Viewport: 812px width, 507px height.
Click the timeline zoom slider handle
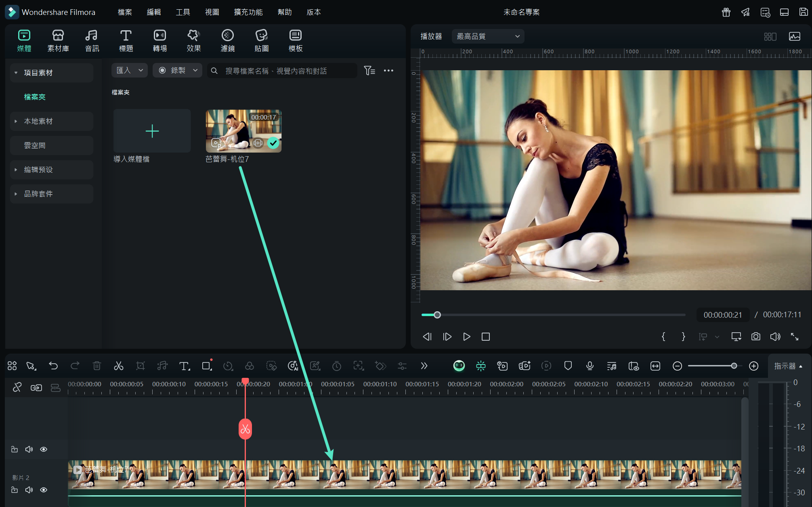point(734,366)
